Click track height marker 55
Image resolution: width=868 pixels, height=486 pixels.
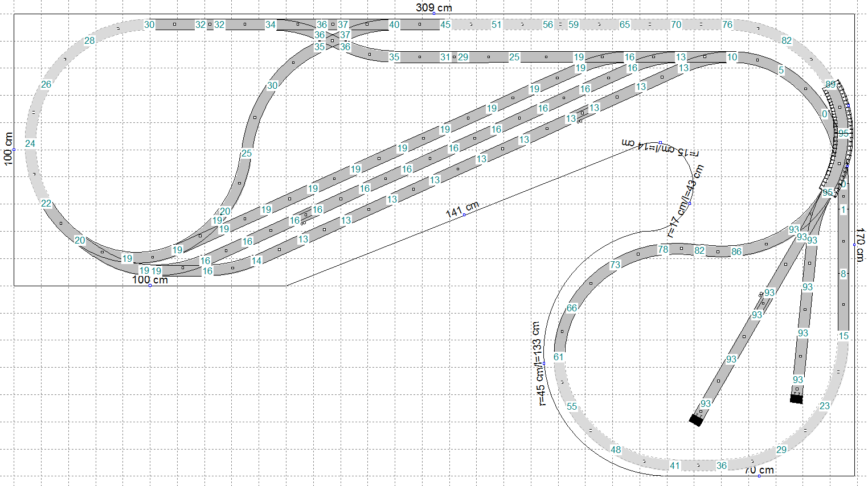click(572, 406)
